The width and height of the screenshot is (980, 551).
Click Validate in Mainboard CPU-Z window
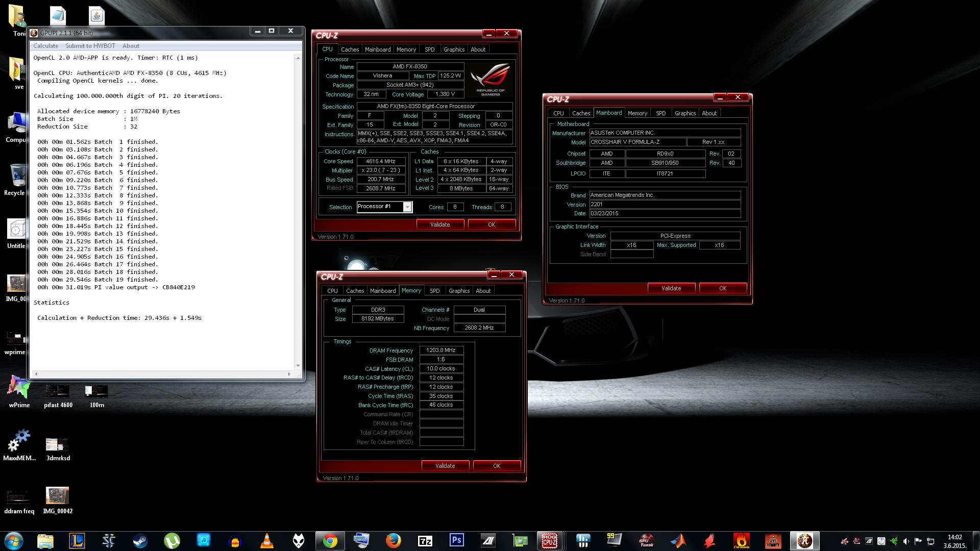tap(671, 288)
